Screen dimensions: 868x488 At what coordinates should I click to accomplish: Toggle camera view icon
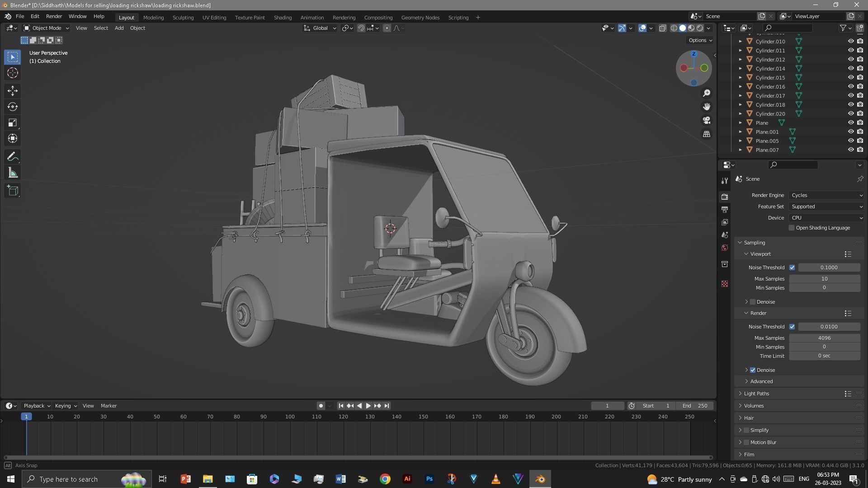click(x=707, y=121)
